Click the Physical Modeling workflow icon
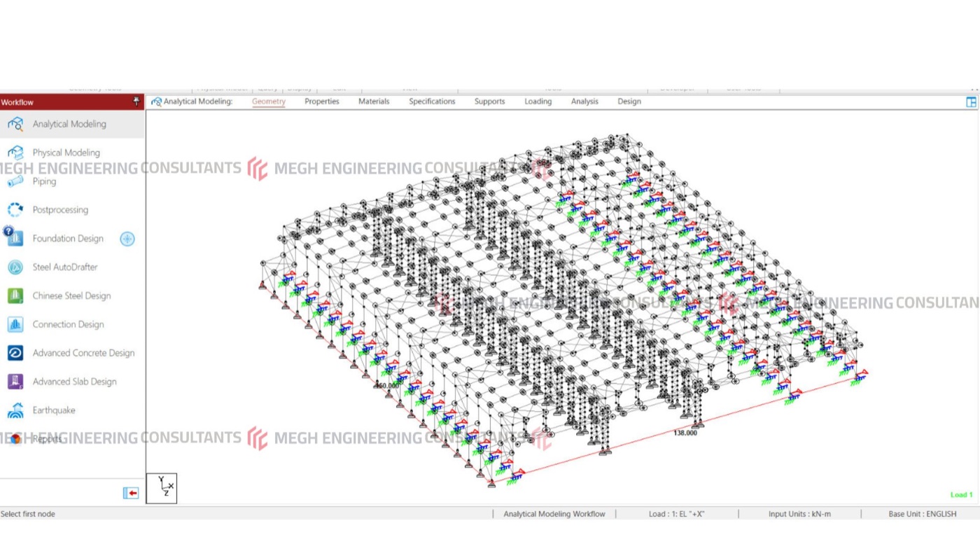This screenshot has width=980, height=551. coord(15,153)
